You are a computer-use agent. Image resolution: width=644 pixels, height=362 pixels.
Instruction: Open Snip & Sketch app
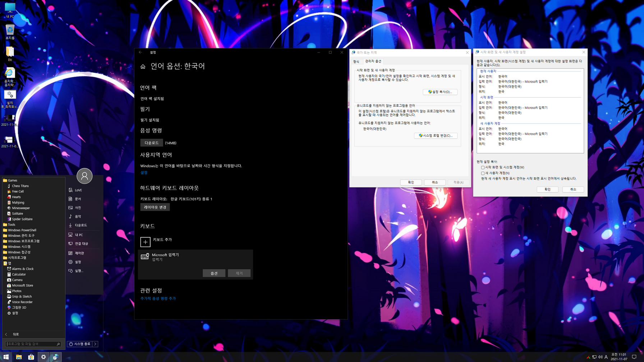(22, 297)
